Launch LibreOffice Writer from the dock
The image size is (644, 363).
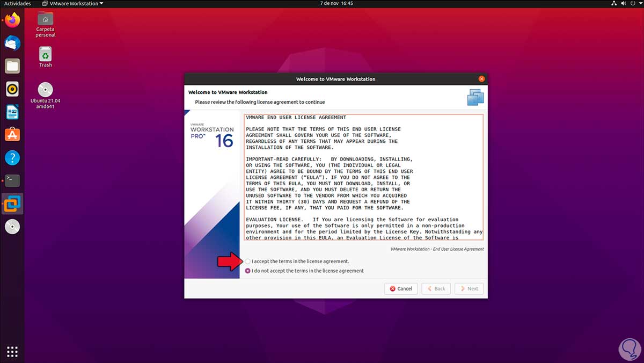click(12, 112)
